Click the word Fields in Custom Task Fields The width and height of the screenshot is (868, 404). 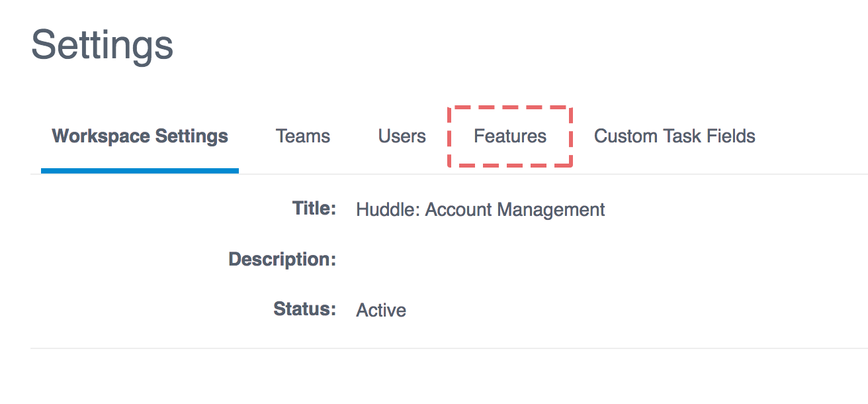click(730, 136)
